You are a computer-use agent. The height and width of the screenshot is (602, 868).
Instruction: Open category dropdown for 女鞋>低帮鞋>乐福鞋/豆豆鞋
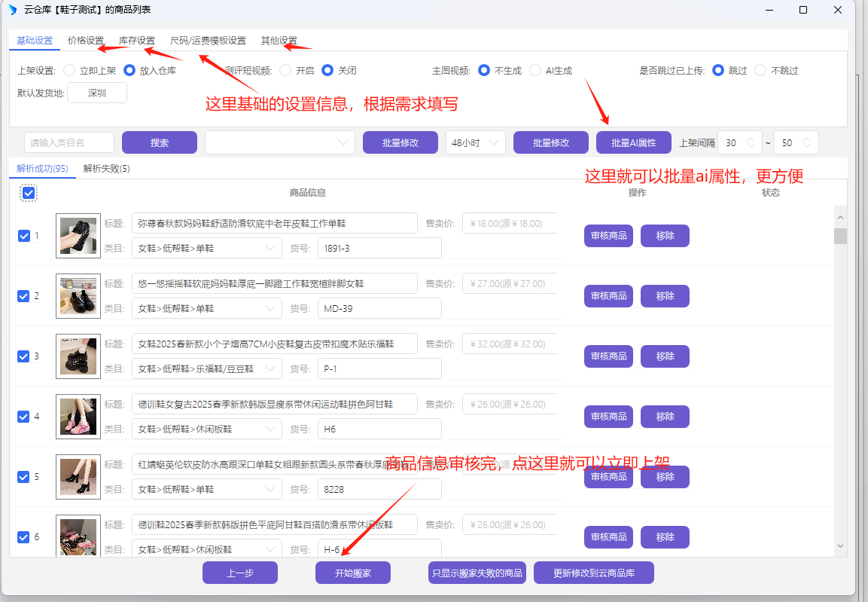(207, 369)
